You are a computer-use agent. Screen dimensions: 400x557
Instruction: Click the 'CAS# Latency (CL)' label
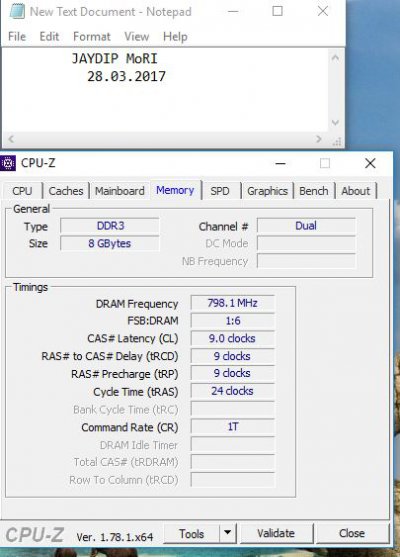(133, 339)
